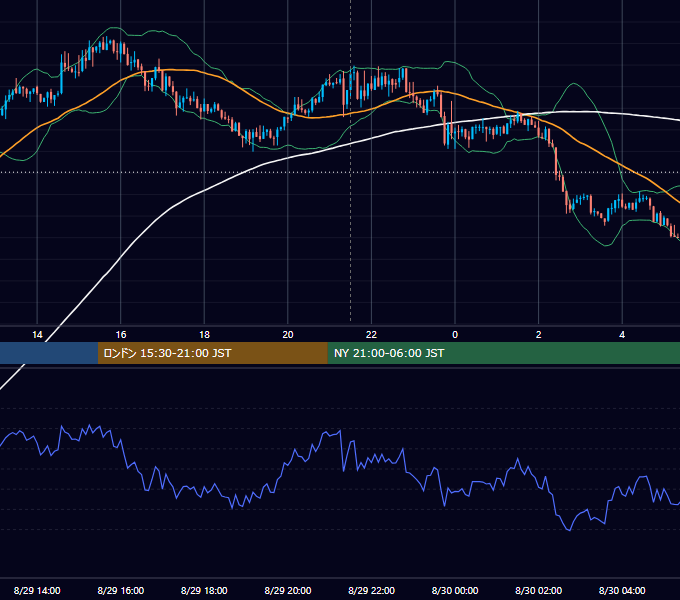This screenshot has height=600, width=680.
Task: Click the 8/29 18:00 date label
Action: click(x=204, y=590)
